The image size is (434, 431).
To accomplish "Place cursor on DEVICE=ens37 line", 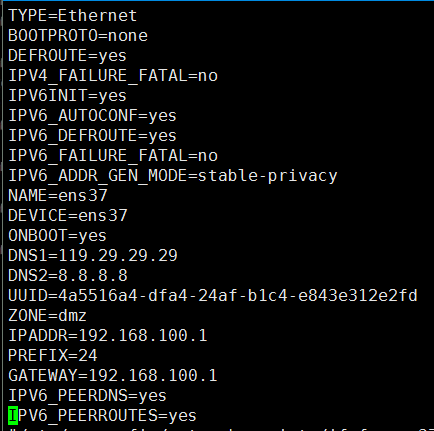I will coord(68,216).
